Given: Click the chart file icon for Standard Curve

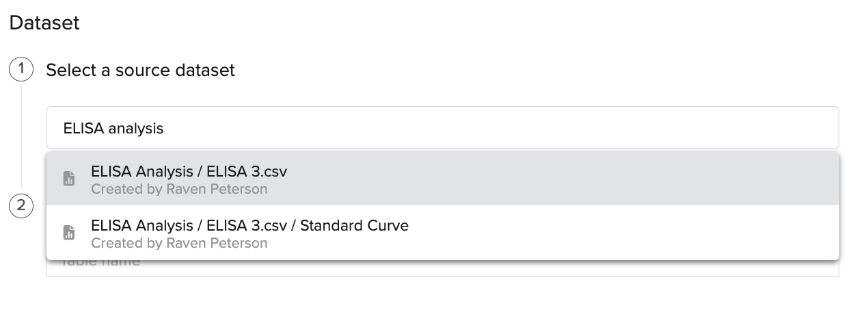Looking at the screenshot, I should pyautogui.click(x=69, y=233).
